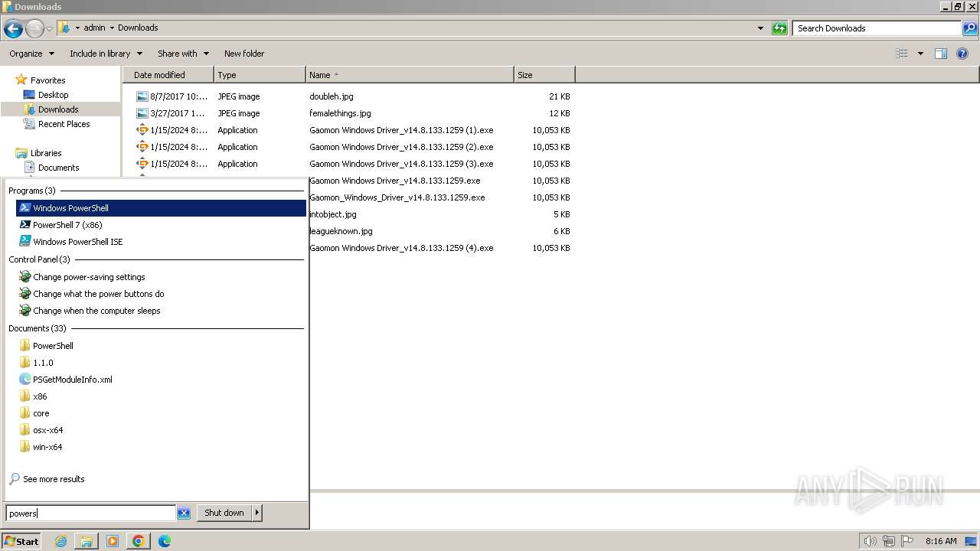Click the search magnifier icon

coord(969,28)
